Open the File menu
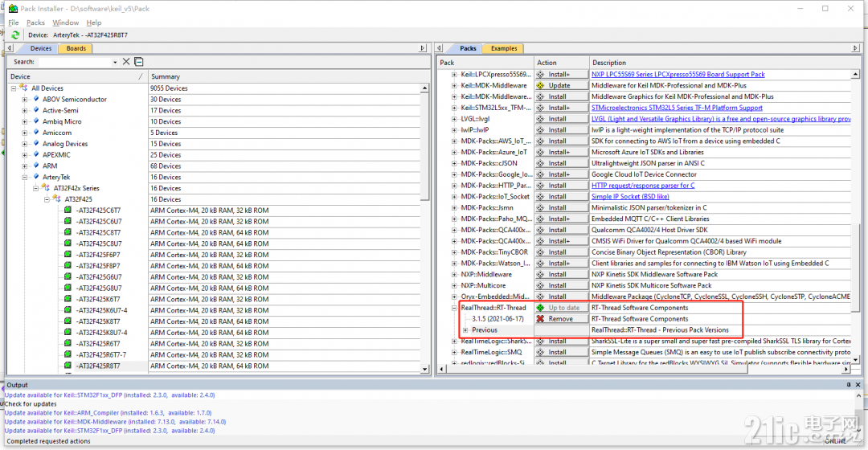Viewport: 868px width, 450px height. click(x=14, y=22)
